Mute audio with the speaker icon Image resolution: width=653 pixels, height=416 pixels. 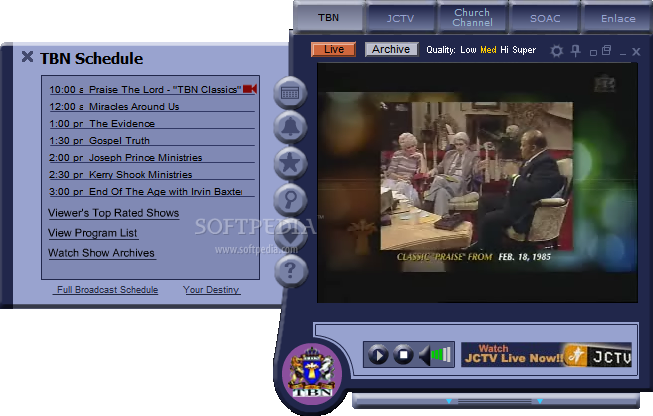pos(424,355)
